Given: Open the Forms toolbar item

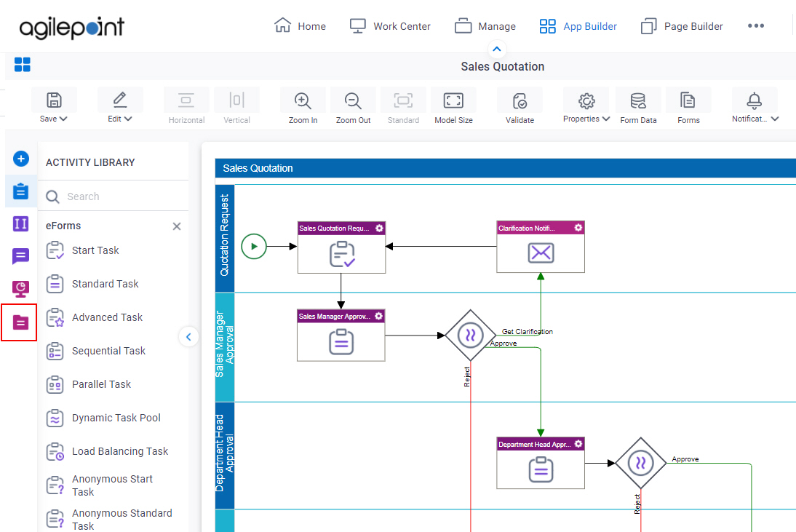Looking at the screenshot, I should pos(688,106).
